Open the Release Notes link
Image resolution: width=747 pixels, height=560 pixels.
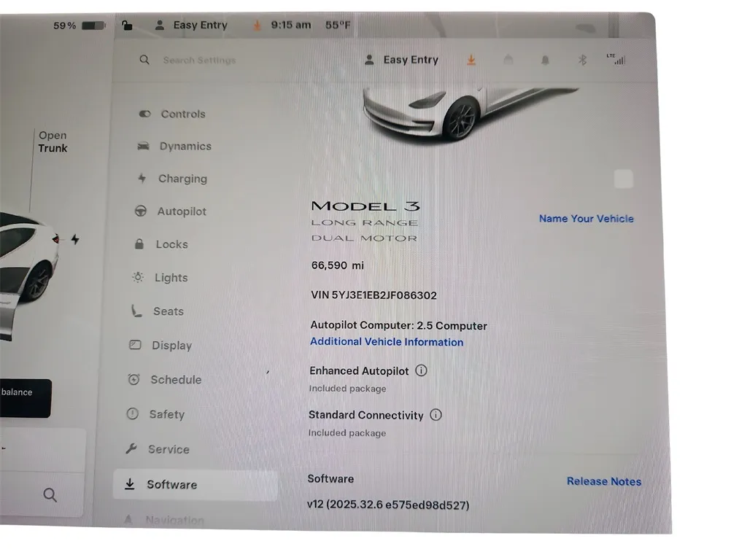click(x=603, y=481)
